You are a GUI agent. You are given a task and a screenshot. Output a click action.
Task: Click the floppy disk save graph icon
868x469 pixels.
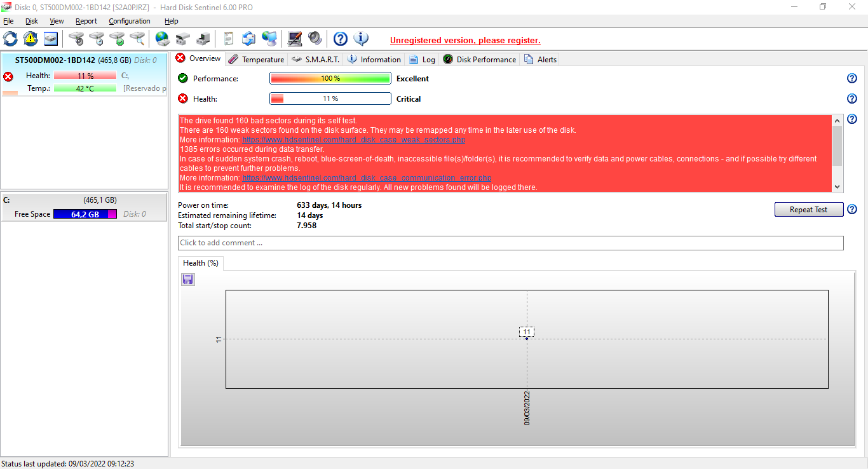188,280
